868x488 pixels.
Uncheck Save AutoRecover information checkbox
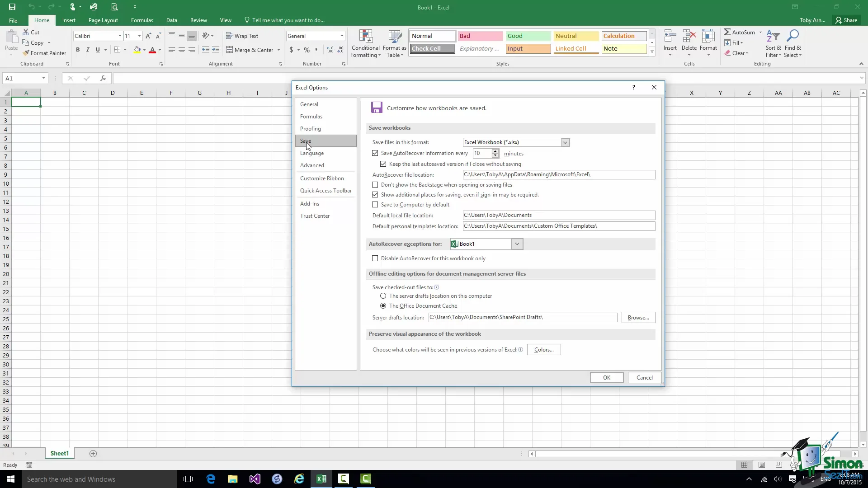click(375, 153)
